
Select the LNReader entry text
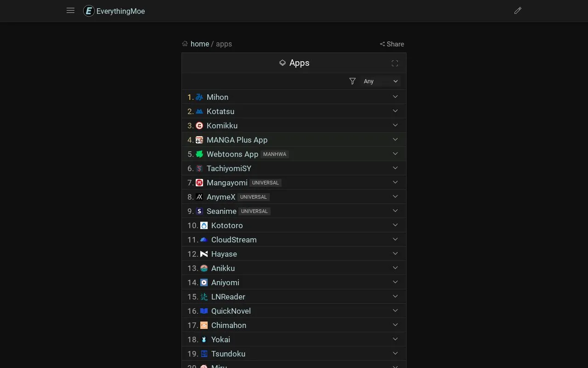click(228, 297)
